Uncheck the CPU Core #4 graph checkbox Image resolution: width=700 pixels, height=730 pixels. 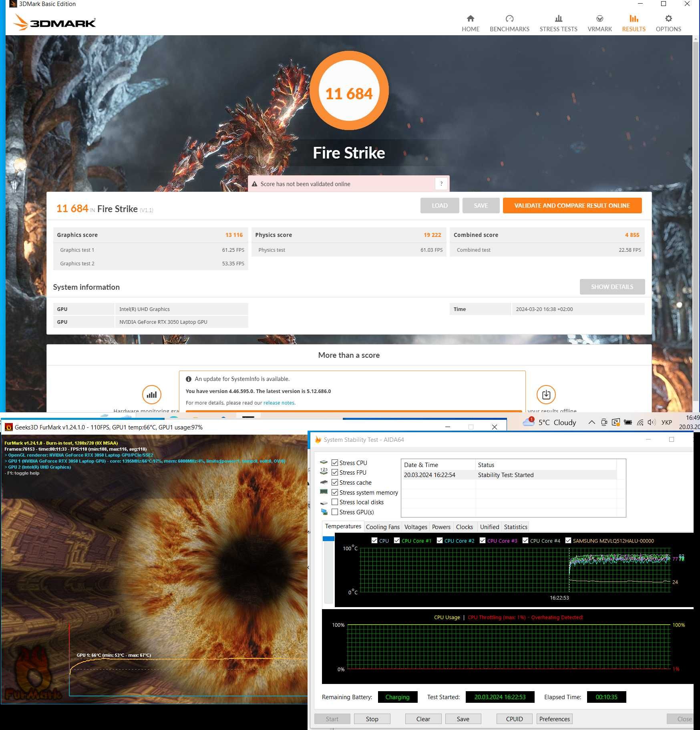(525, 540)
